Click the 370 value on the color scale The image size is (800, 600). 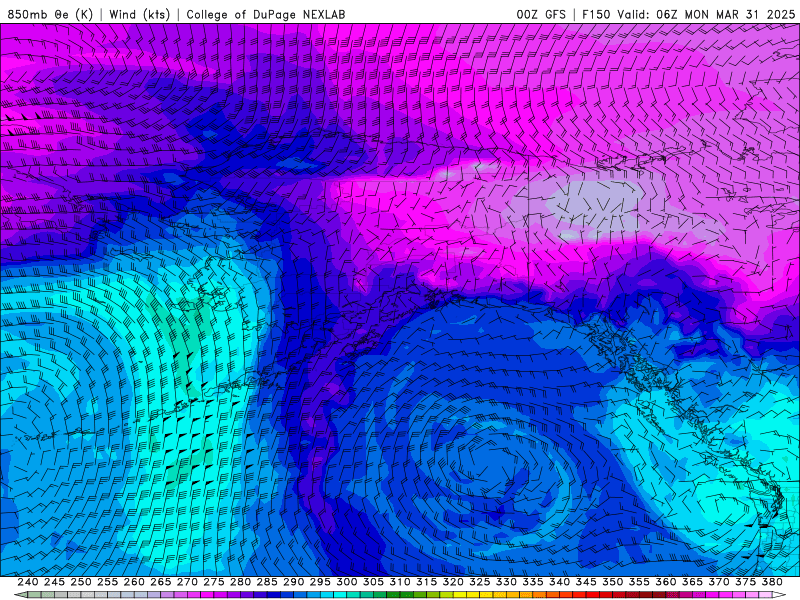coord(718,582)
